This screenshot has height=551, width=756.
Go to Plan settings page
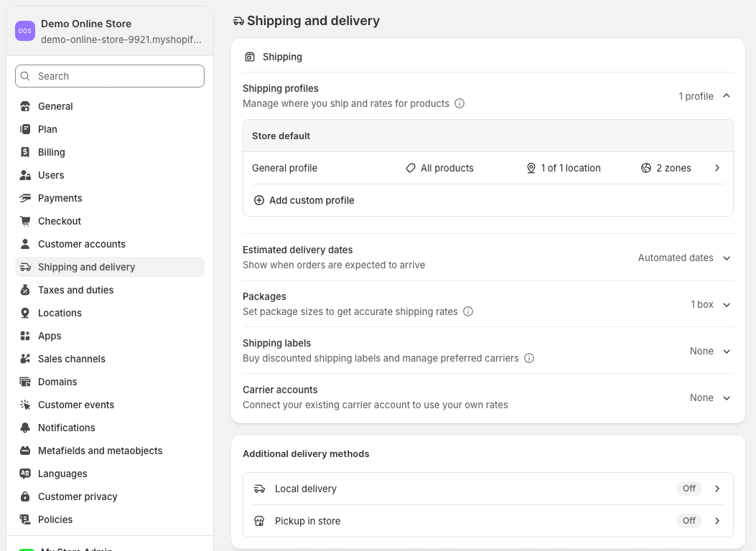tap(110, 129)
